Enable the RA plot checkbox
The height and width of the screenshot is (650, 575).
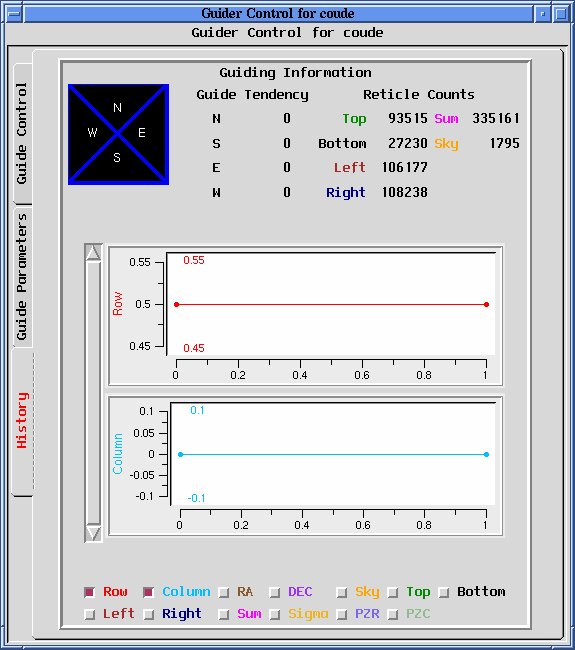pos(224,592)
